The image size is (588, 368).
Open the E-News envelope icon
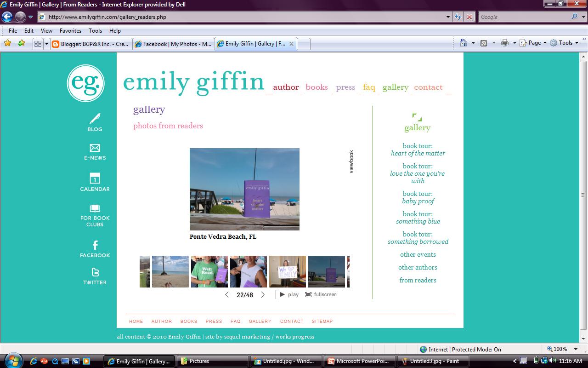coord(95,148)
